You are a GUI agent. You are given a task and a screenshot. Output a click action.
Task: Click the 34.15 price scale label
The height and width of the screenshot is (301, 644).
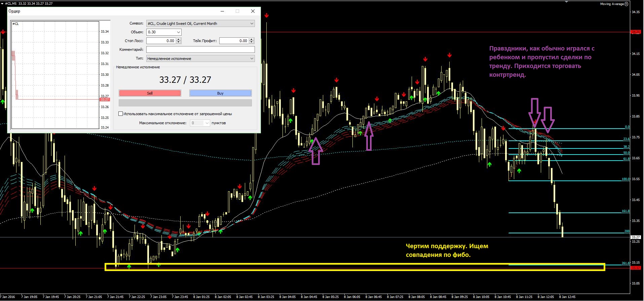(x=636, y=54)
